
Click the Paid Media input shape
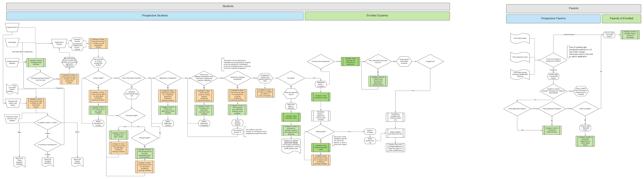point(12,42)
